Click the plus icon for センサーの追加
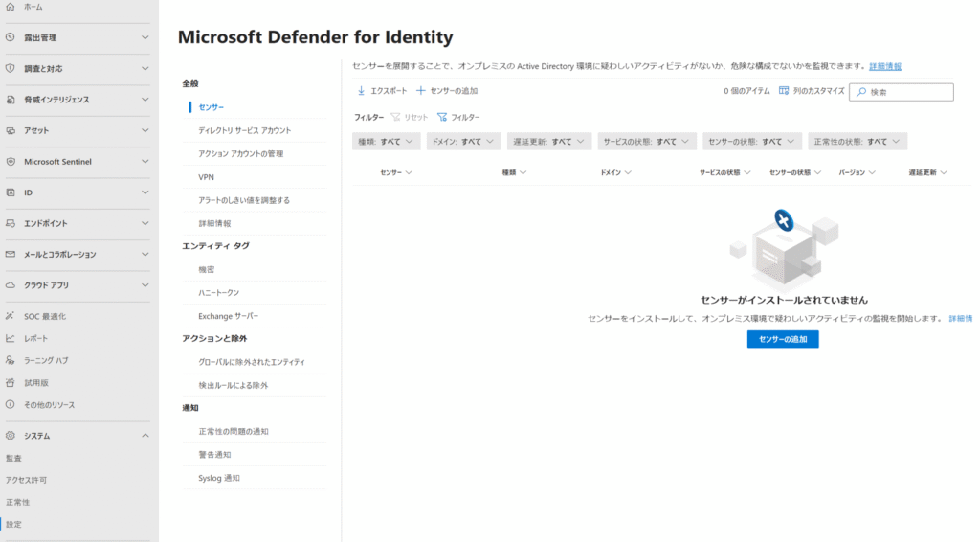 421,91
